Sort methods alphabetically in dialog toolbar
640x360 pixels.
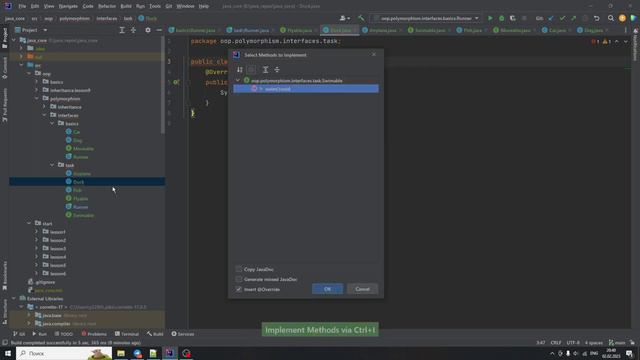point(240,70)
